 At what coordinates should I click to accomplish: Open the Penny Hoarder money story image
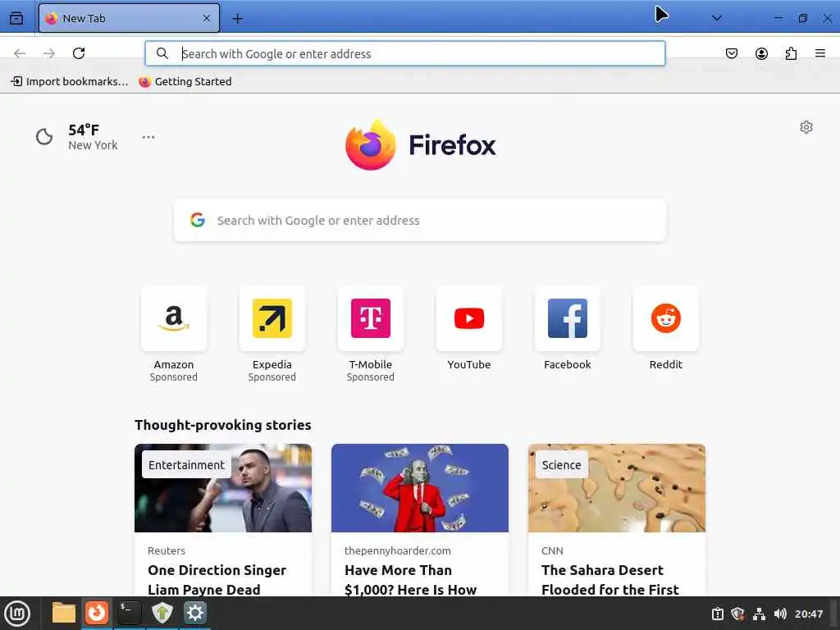[x=420, y=488]
